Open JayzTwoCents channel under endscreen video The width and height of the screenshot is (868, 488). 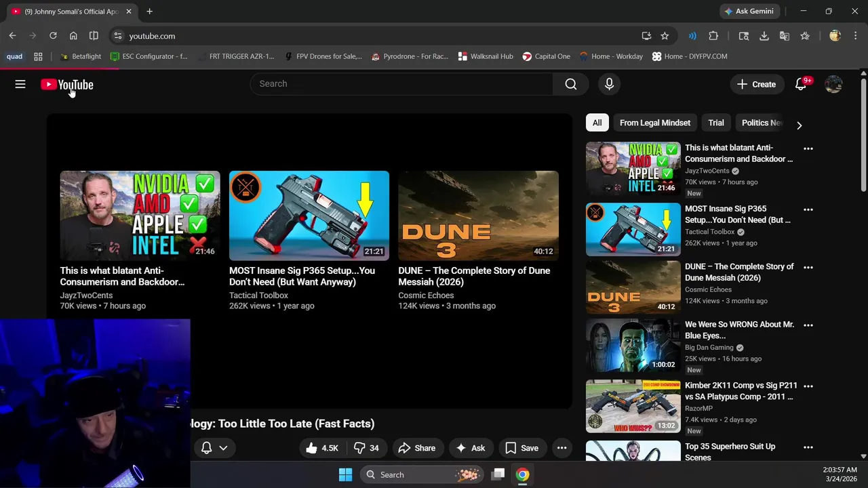[x=86, y=296]
